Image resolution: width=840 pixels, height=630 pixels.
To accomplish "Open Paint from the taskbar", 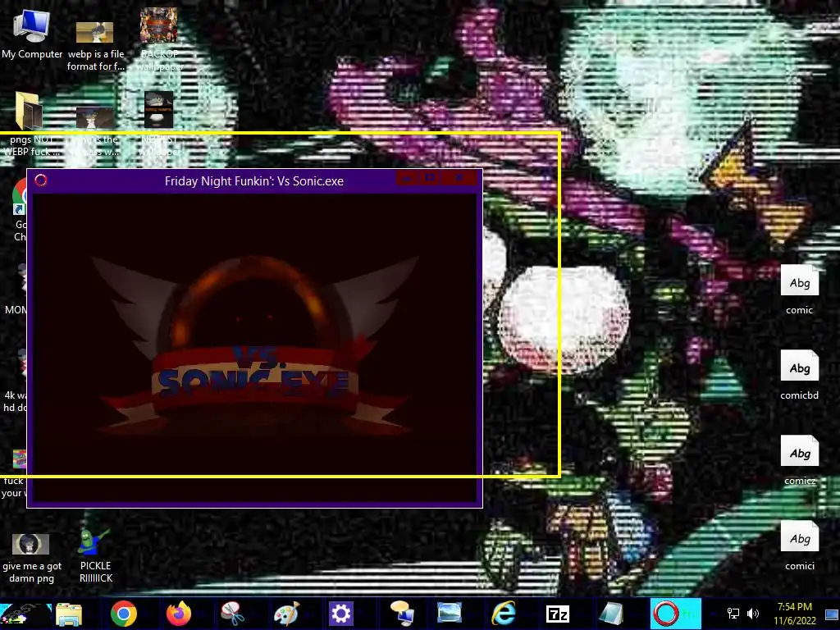I will point(286,614).
